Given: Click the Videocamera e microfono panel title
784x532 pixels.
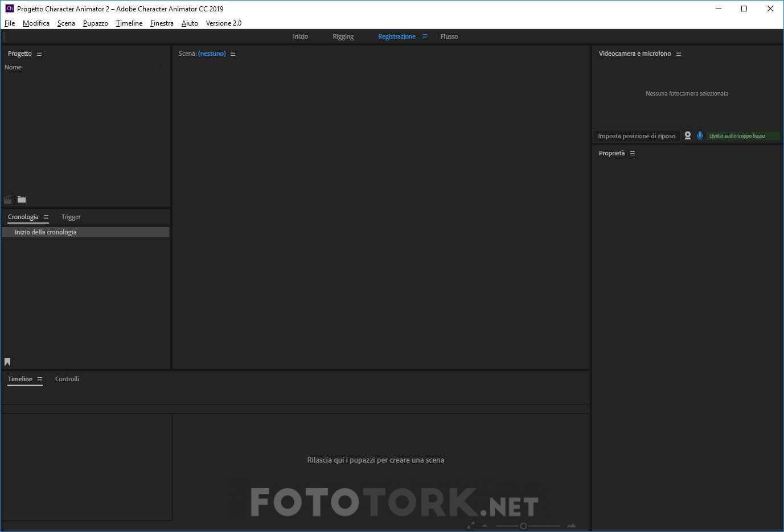Looking at the screenshot, I should click(635, 53).
